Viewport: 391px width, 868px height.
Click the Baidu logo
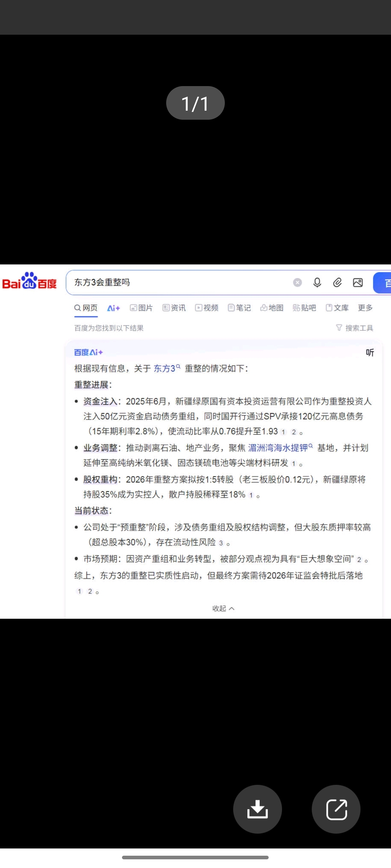click(x=29, y=281)
